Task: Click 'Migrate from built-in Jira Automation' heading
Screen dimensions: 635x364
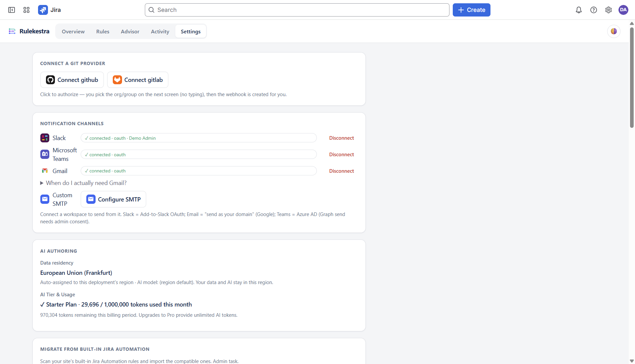Action: click(95, 349)
